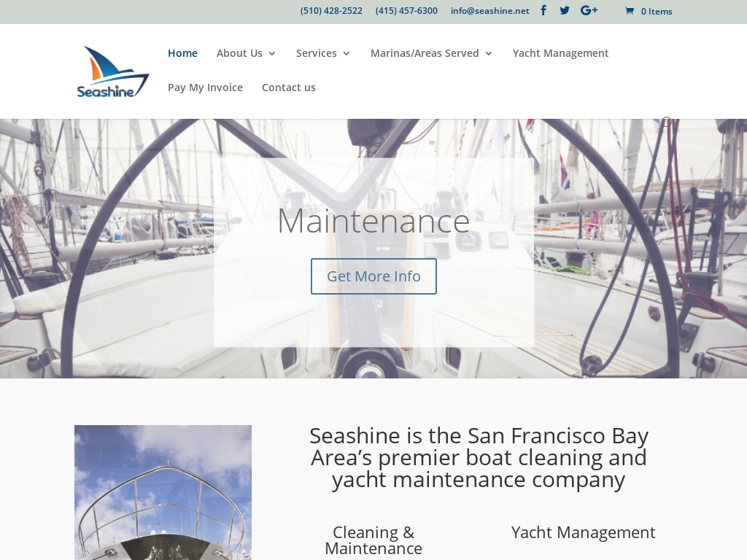Click the Seashine sailboat logo
This screenshot has height=560, width=747.
(x=113, y=72)
